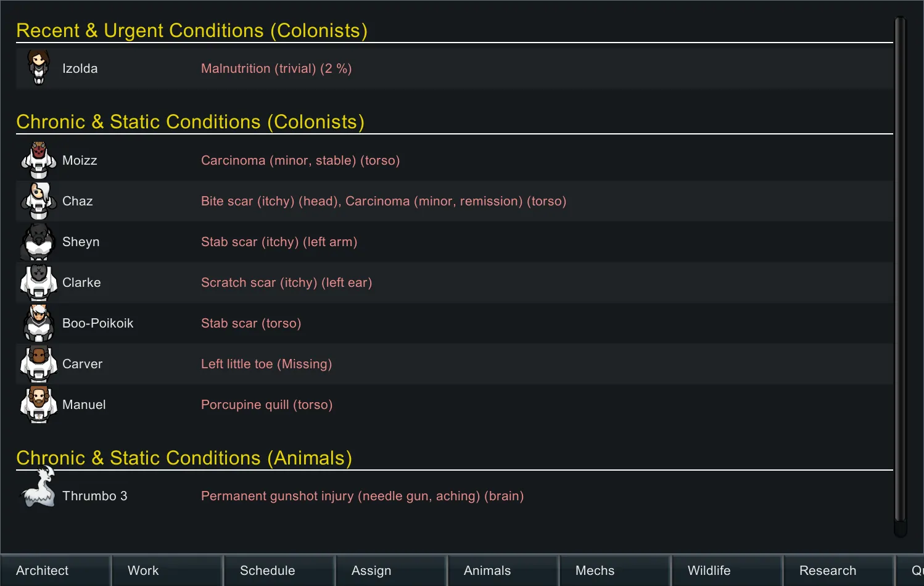Open the Assign tab
The height and width of the screenshot is (586, 924).
pos(390,571)
